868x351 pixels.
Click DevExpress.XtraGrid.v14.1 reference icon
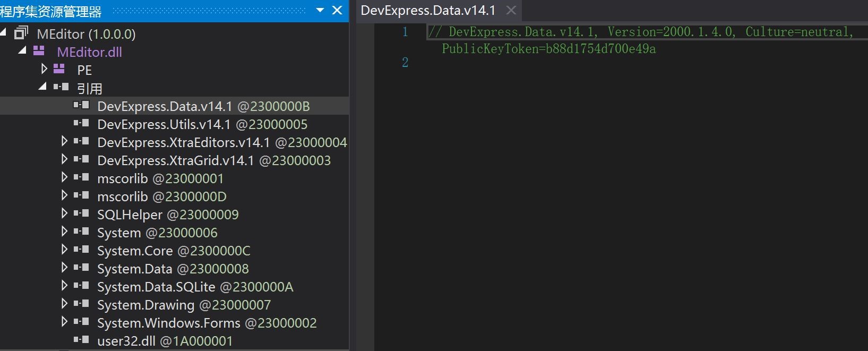click(x=81, y=159)
